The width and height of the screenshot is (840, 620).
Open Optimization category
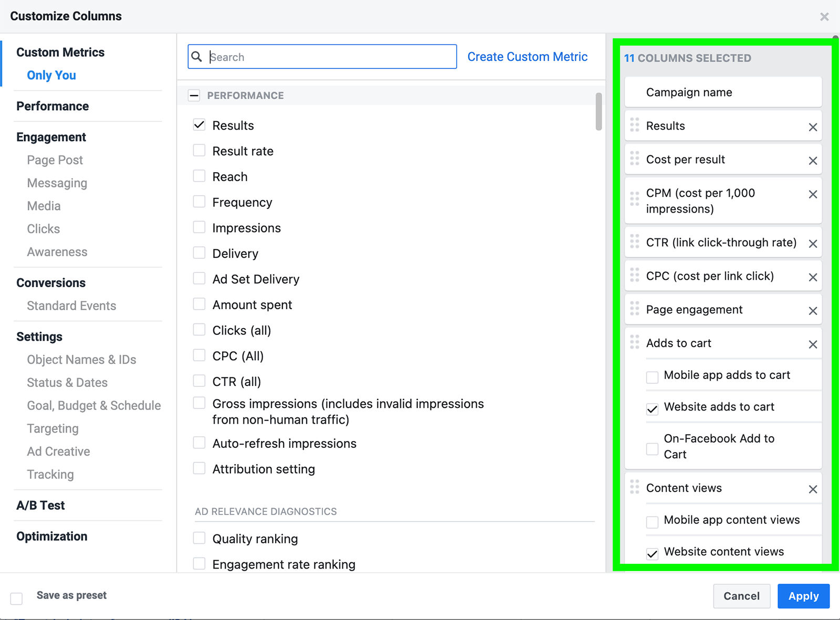click(x=52, y=537)
